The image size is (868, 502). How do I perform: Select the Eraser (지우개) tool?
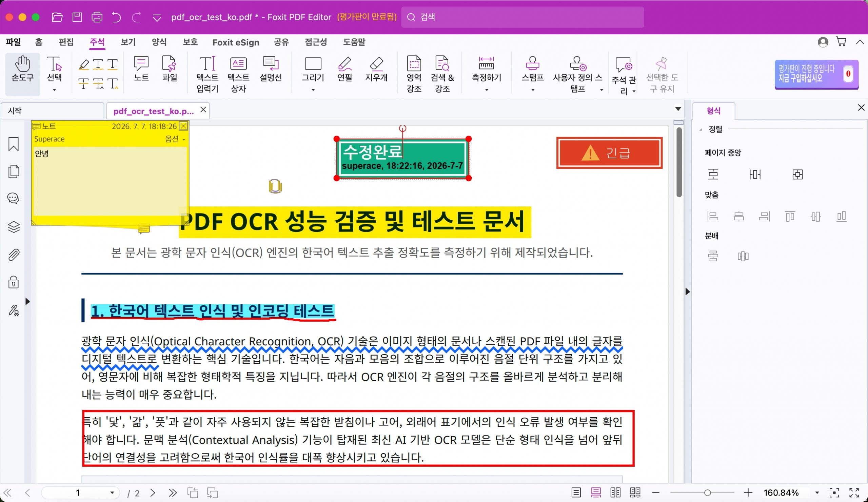point(376,69)
